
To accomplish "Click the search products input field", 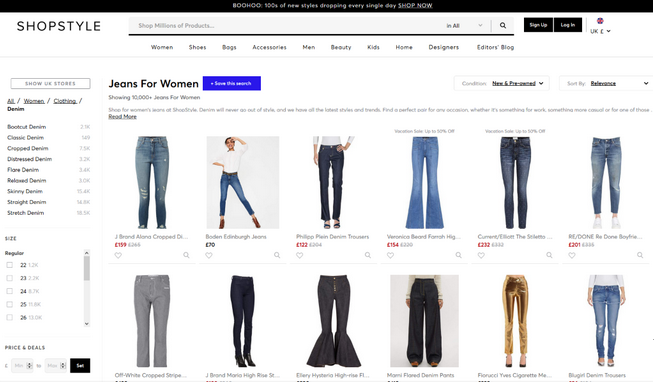I will coord(288,25).
